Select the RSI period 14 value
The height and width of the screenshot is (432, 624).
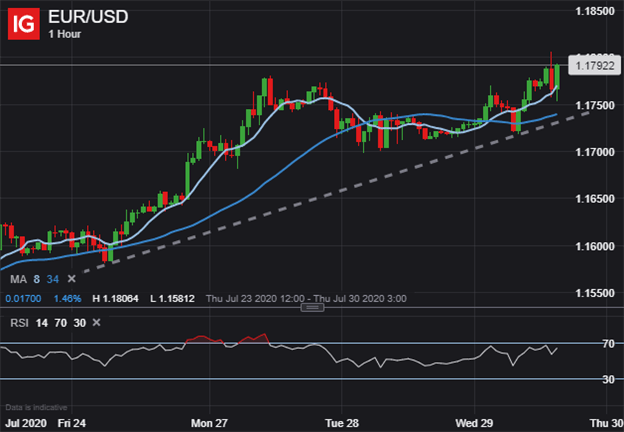coord(41,323)
